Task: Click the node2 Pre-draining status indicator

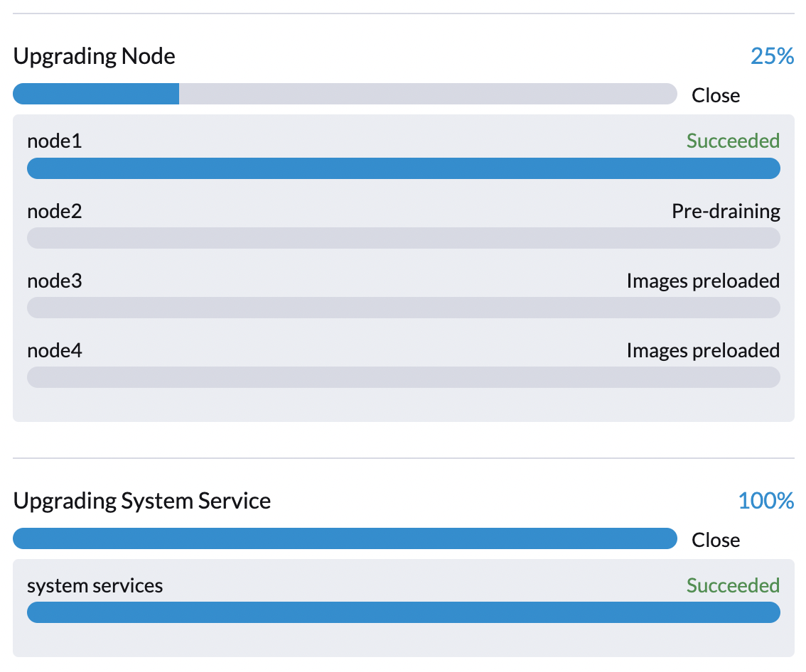Action: pyautogui.click(x=726, y=211)
